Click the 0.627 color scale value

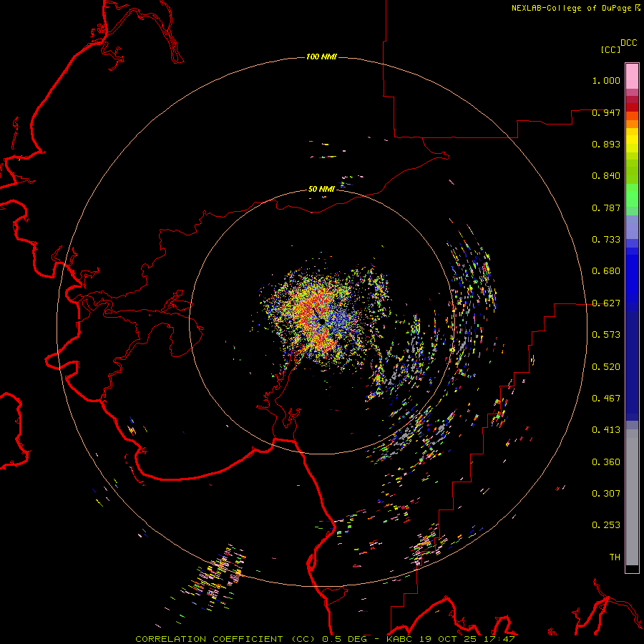[606, 303]
